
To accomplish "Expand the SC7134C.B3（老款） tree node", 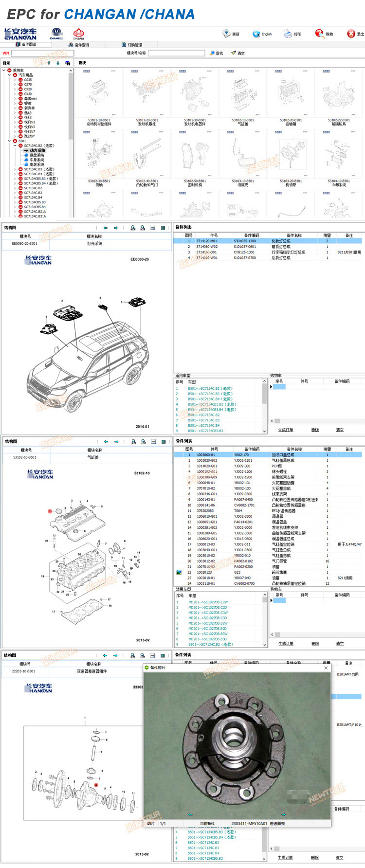I will (x=15, y=169).
